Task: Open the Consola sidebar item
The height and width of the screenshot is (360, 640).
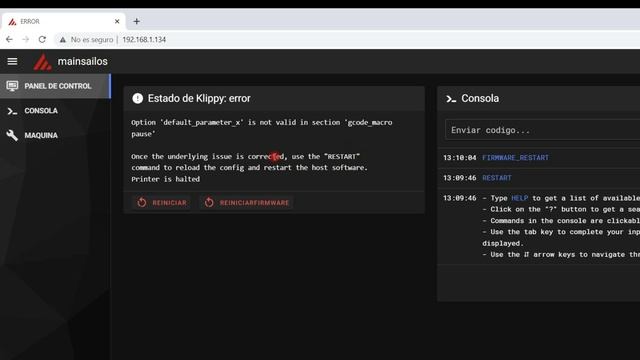Action: coord(55,111)
